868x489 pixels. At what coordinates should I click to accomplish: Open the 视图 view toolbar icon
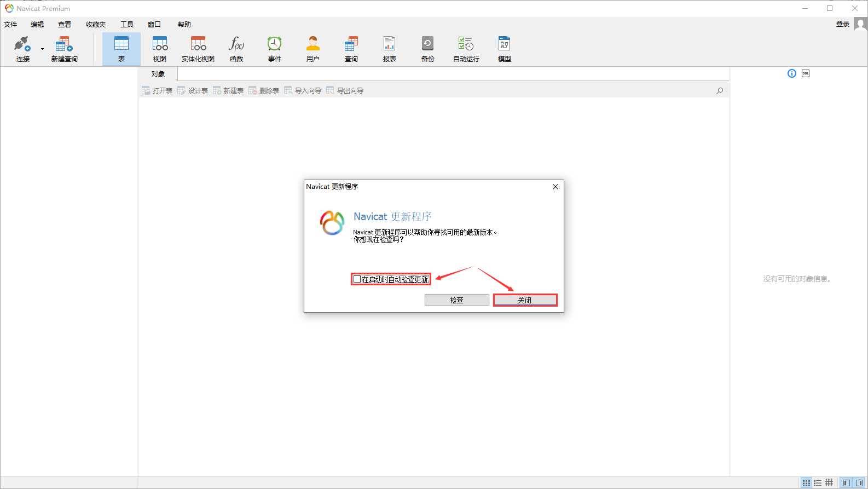pyautogui.click(x=160, y=49)
